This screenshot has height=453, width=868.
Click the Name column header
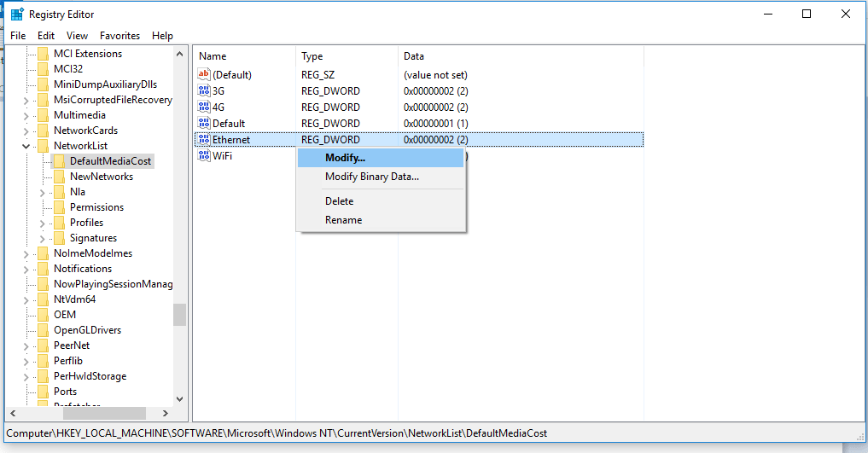click(213, 56)
